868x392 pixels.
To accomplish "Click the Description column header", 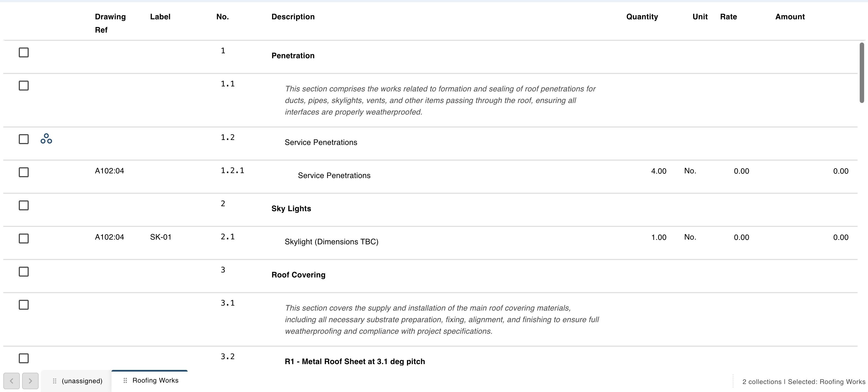I will [x=293, y=17].
